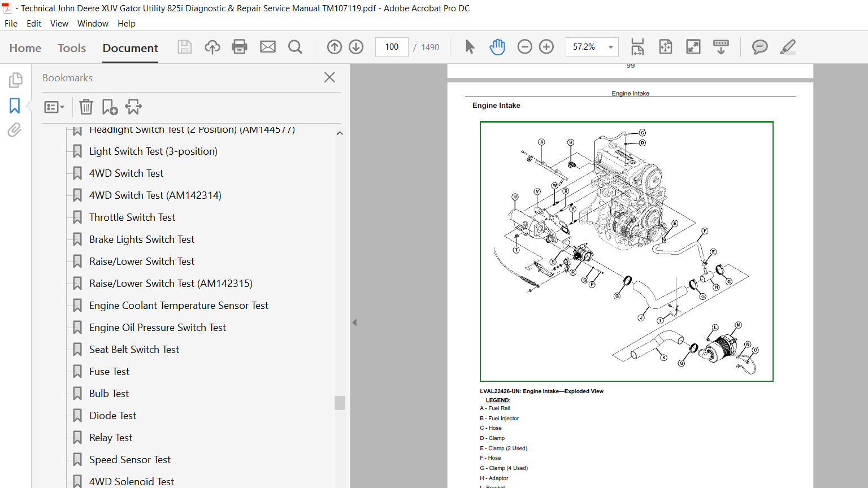Activate the Hand pan tool
868x488 pixels.
coord(497,47)
